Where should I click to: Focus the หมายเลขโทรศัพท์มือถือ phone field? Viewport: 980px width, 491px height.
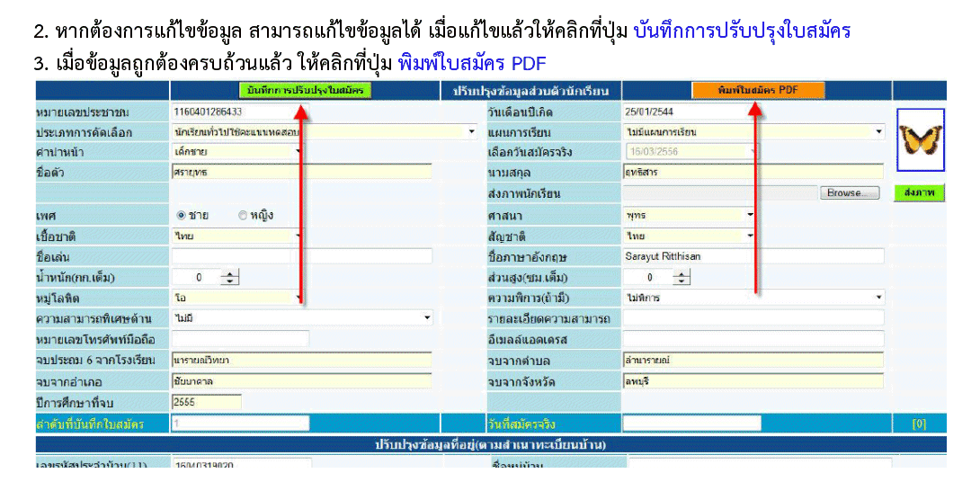coord(239,339)
